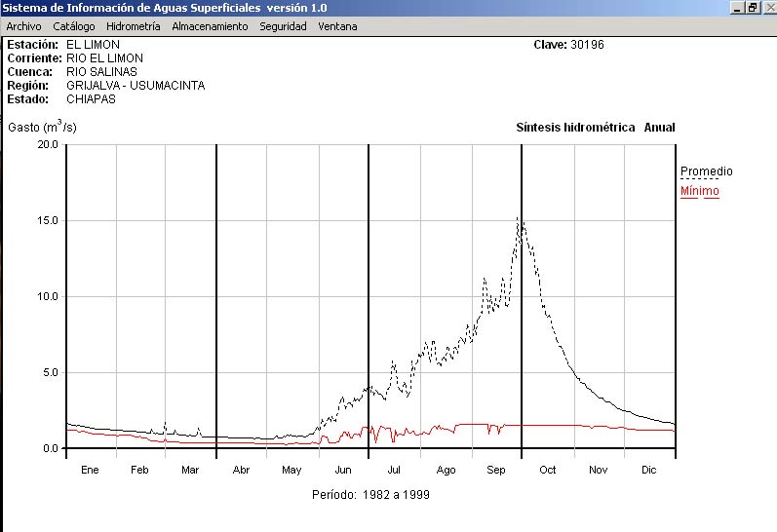777x532 pixels.
Task: Click the EL LIMON station name
Action: [93, 45]
